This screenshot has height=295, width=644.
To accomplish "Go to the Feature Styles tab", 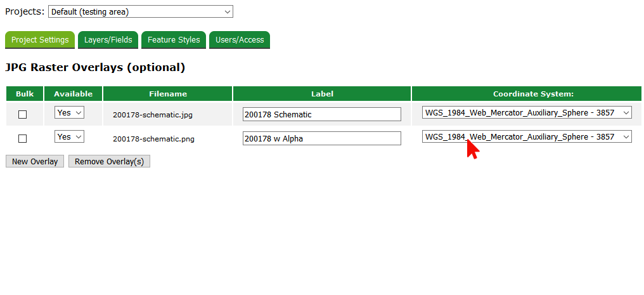I will 174,39.
